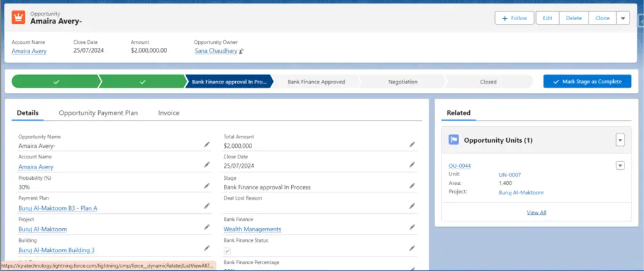
Task: Open the dropdown next to Clone button
Action: [623, 18]
